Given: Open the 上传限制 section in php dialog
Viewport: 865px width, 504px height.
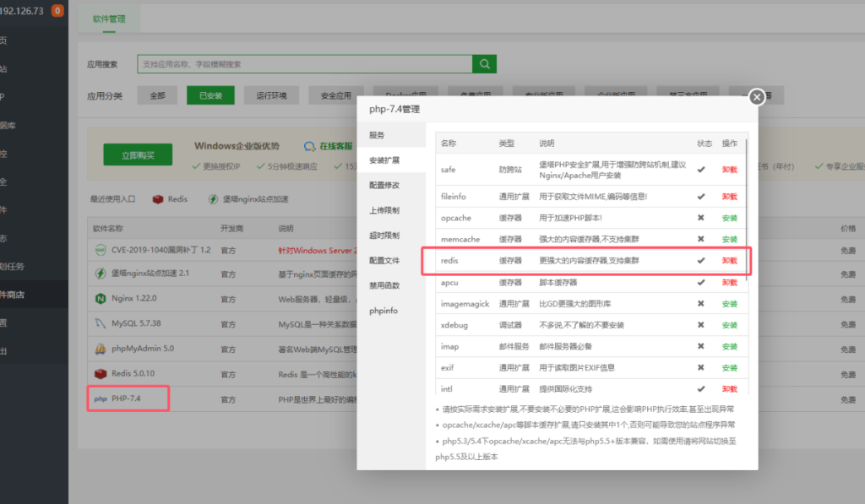Looking at the screenshot, I should (391, 210).
